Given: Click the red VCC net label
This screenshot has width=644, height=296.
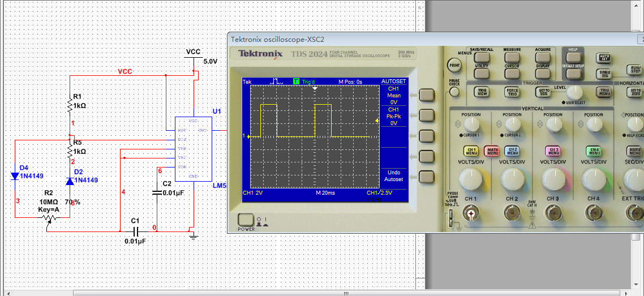Looking at the screenshot, I should [x=125, y=71].
